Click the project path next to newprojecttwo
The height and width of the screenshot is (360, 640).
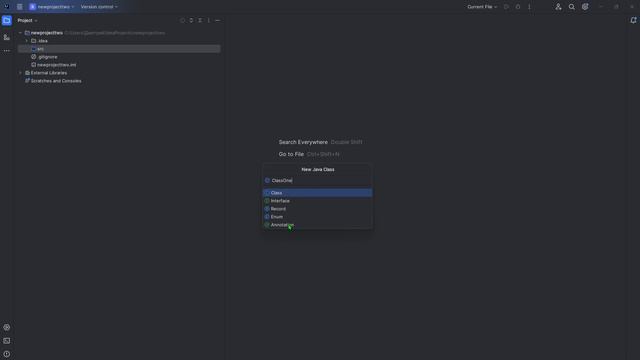click(x=115, y=33)
